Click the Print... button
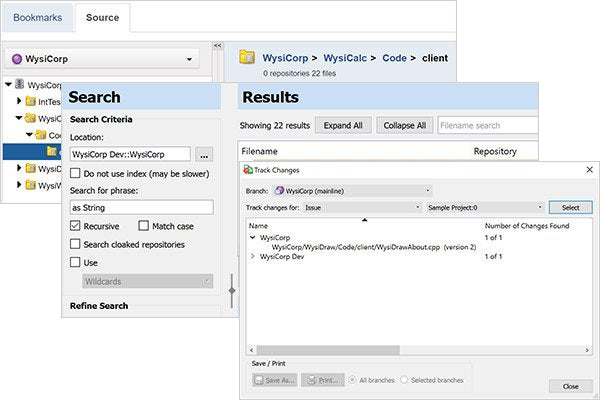Viewport: 600px width, 400px height. (x=323, y=380)
